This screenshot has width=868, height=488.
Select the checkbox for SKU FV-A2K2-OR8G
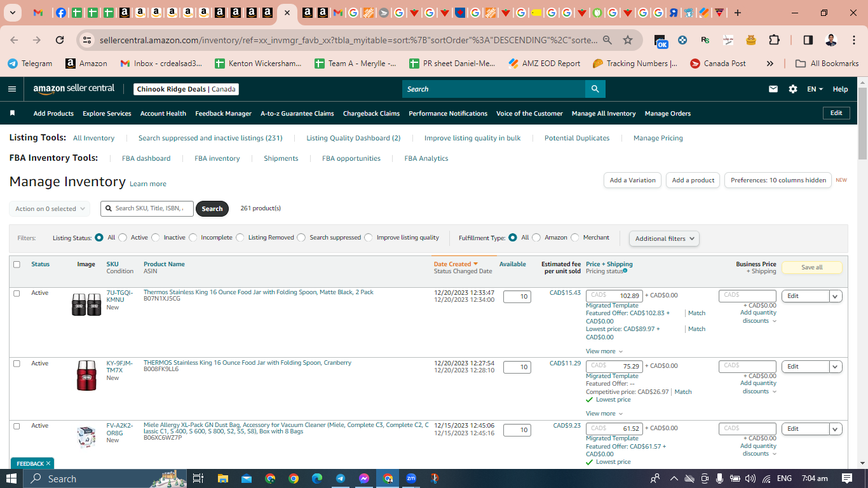click(17, 426)
